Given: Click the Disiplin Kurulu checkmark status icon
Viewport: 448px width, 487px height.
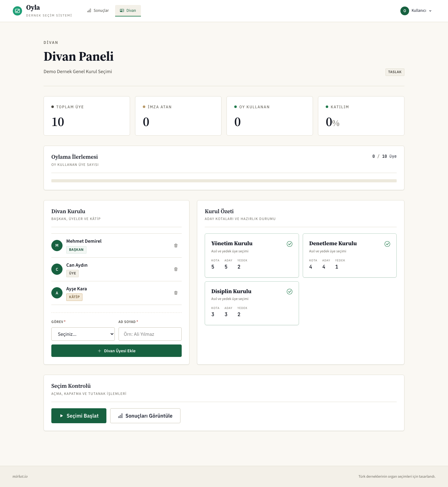Looking at the screenshot, I should [290, 292].
